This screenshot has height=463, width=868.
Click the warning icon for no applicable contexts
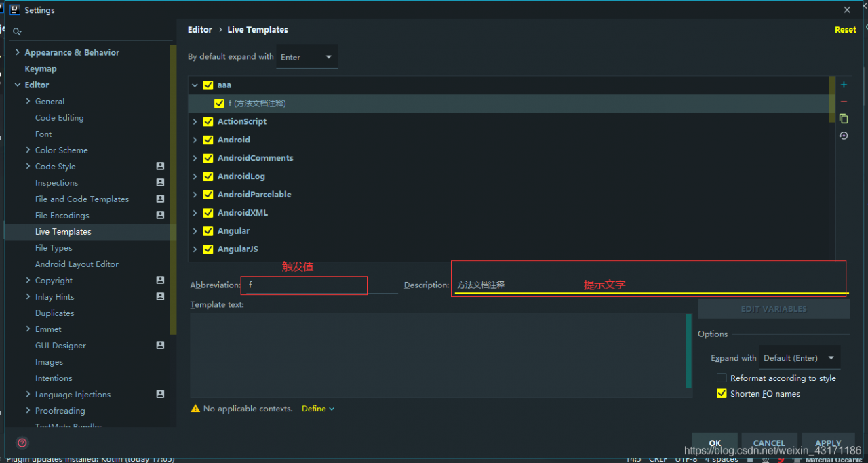[195, 409]
